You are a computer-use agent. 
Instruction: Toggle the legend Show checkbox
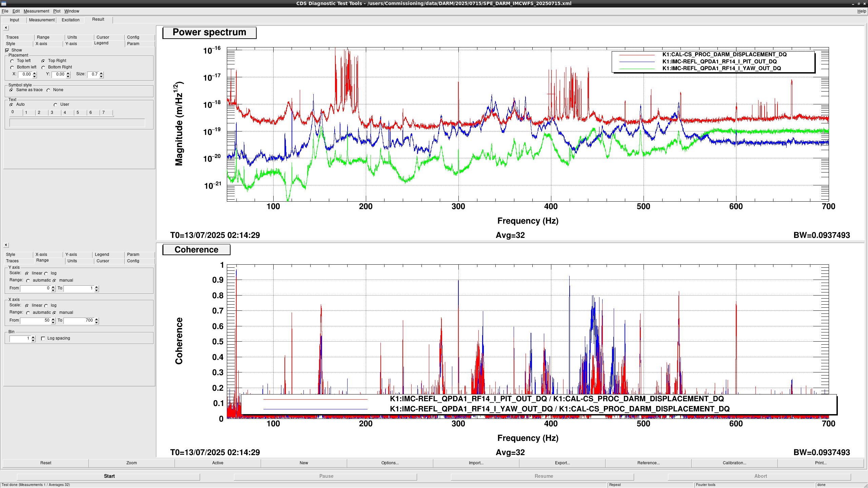[x=7, y=50]
